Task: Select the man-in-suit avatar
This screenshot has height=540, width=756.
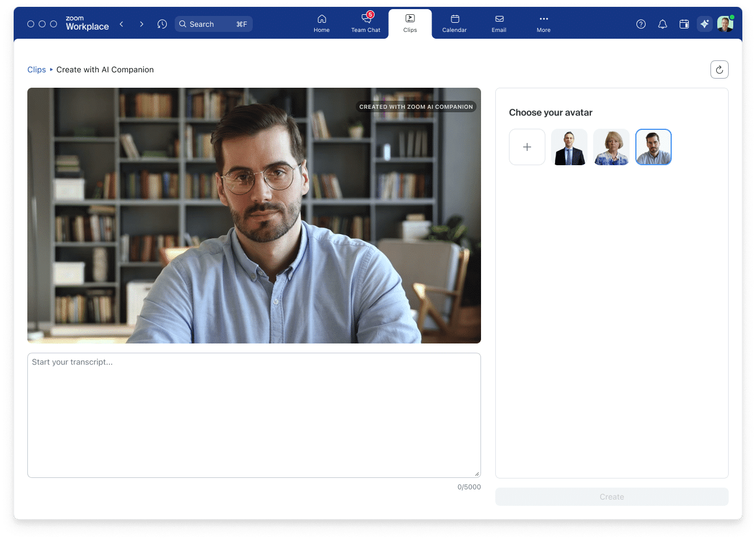Action: pyautogui.click(x=569, y=147)
